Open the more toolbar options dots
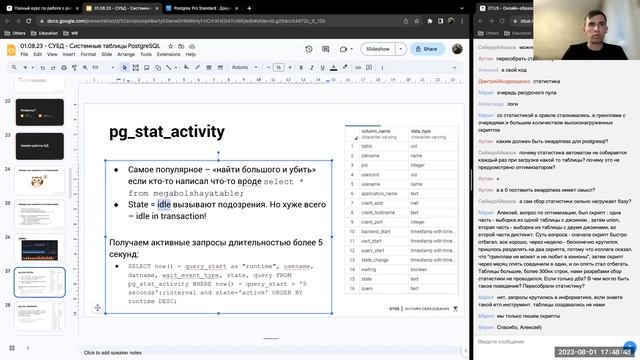This screenshot has width=640, height=360. [382, 67]
